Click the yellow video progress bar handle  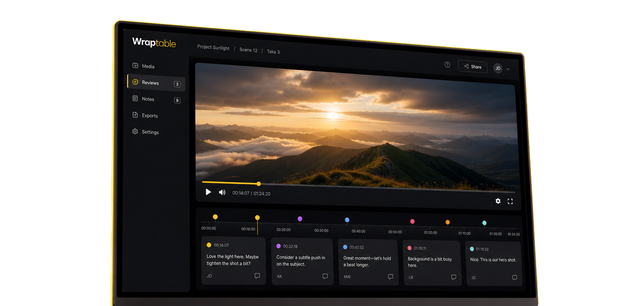[259, 184]
